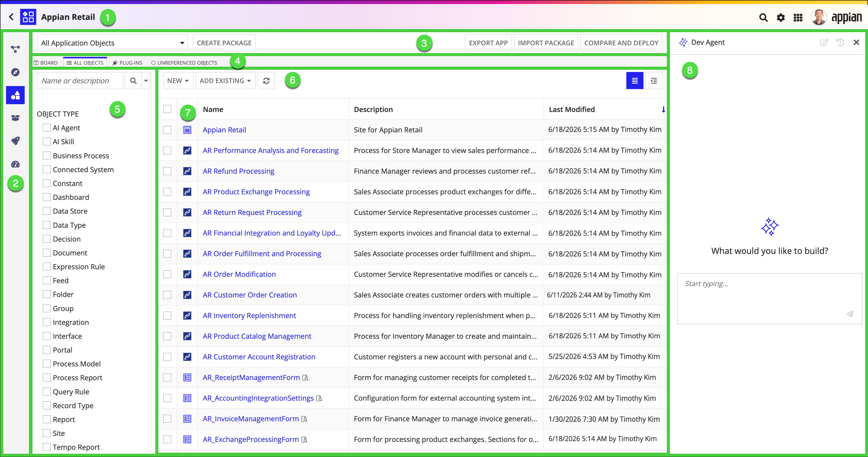The image size is (868, 457).
Task: Sort by the Last Modified column
Action: coord(571,109)
